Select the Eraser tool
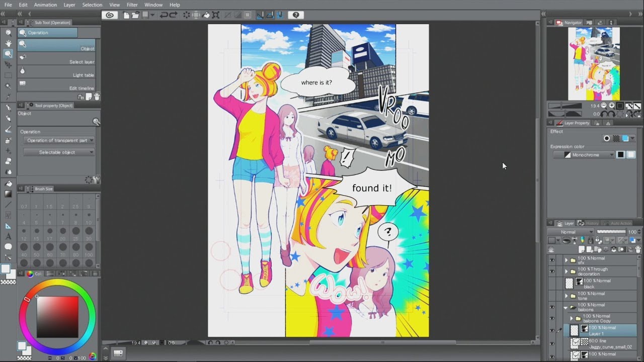 point(8,161)
